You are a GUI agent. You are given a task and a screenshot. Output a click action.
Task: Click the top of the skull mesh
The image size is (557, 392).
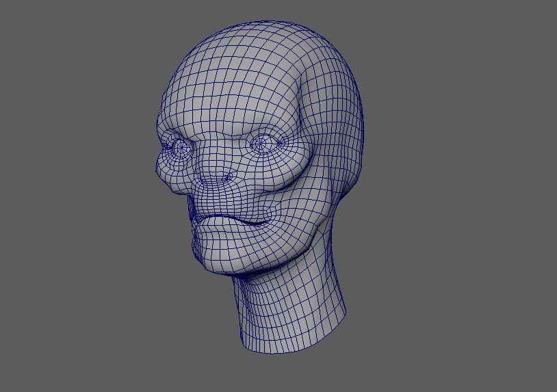coord(274,34)
